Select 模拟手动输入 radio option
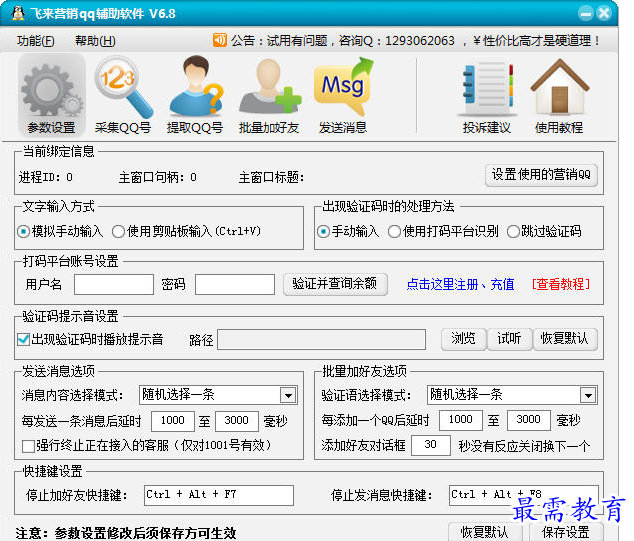 tap(60, 231)
